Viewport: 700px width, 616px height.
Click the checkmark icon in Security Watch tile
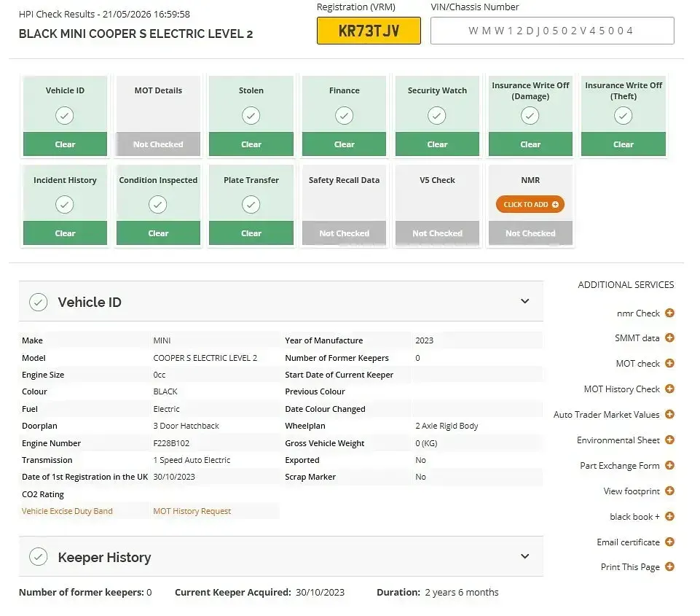click(x=436, y=116)
